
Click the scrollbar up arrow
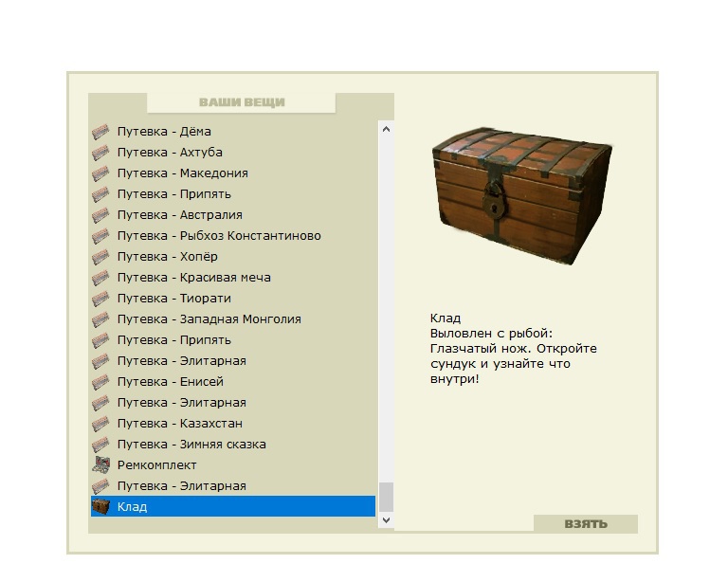coord(387,130)
